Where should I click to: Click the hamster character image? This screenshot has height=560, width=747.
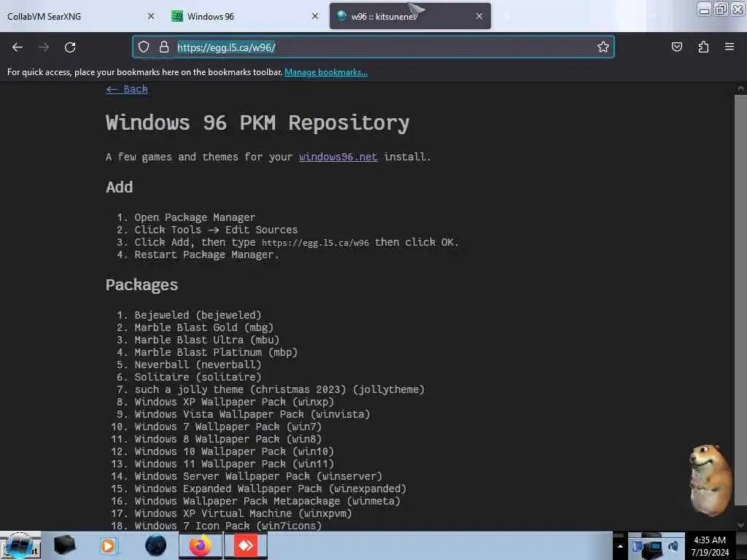pyautogui.click(x=710, y=480)
